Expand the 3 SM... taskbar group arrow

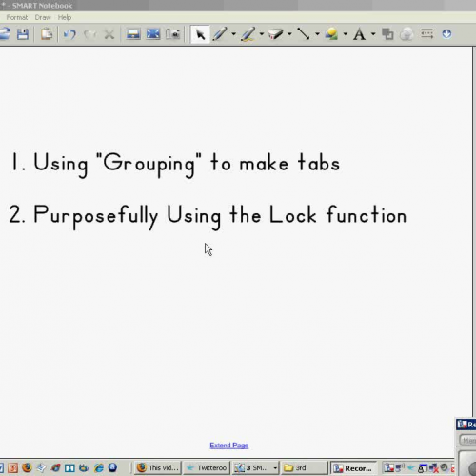coord(275,468)
